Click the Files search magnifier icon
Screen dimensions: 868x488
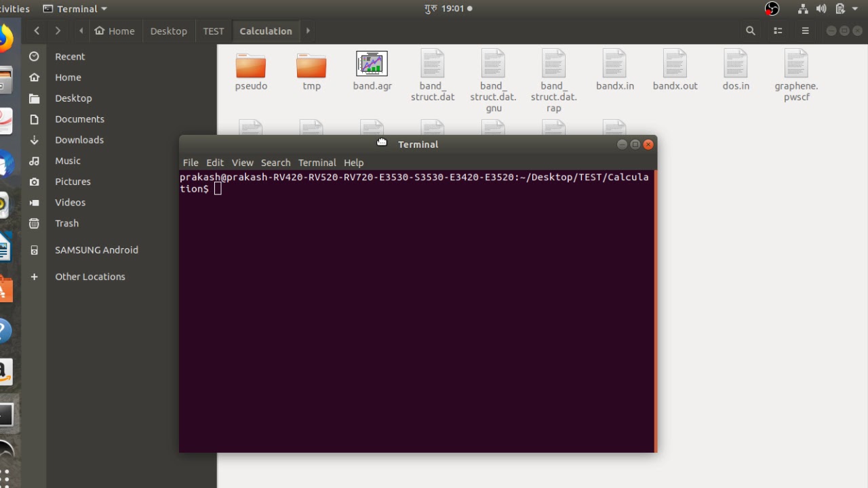point(751,30)
